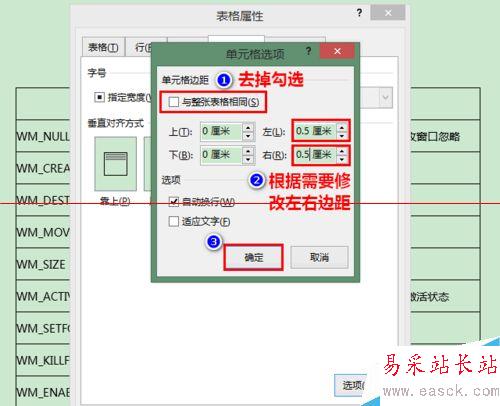Decrease 上(T) margin with down arrow

(x=248, y=136)
